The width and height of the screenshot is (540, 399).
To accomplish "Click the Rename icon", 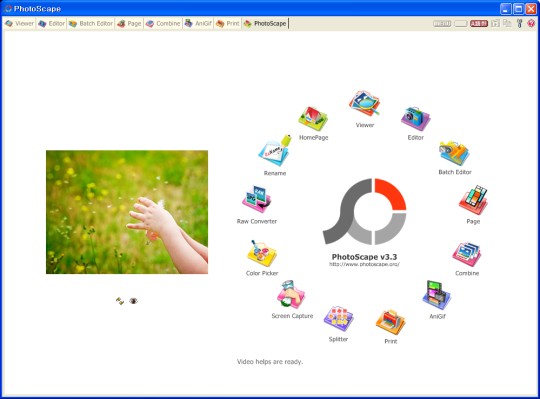I will pyautogui.click(x=275, y=151).
